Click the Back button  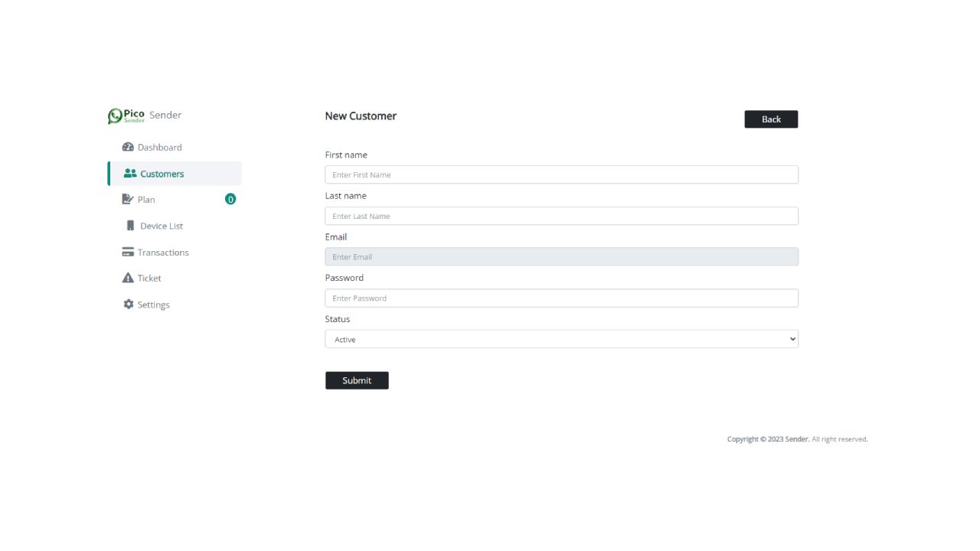pos(771,119)
